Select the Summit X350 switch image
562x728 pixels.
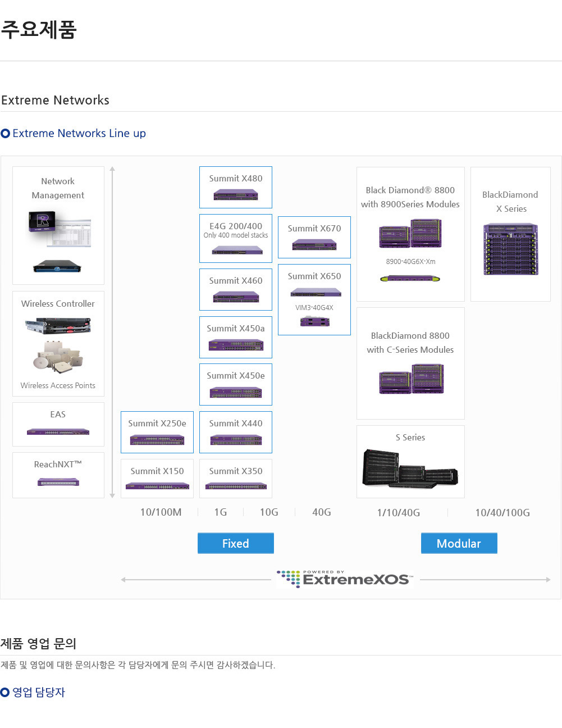pyautogui.click(x=236, y=486)
